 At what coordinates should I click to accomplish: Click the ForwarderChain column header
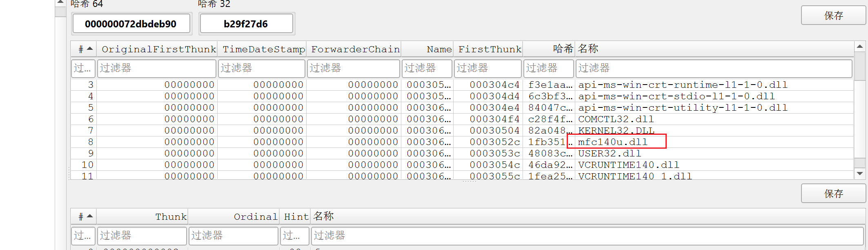(x=354, y=49)
